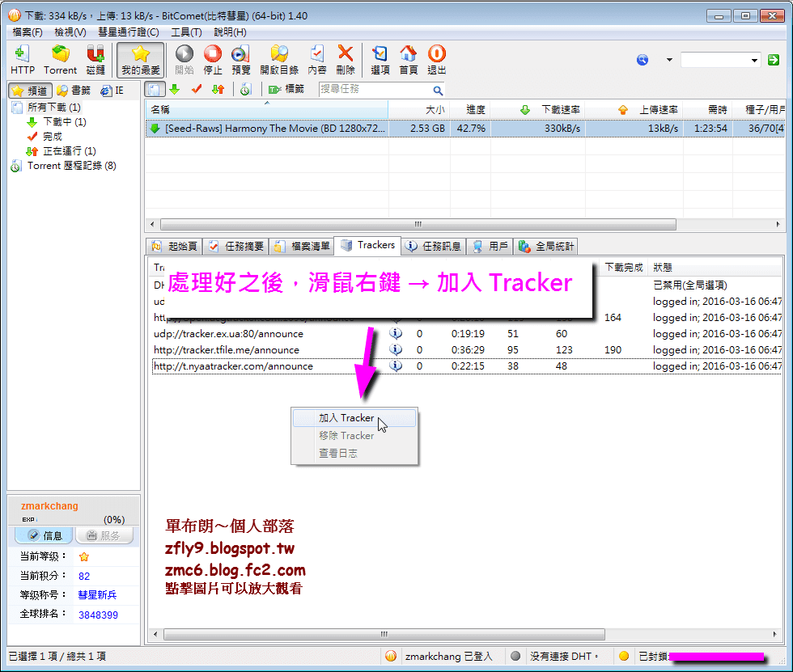Select the Harmony The Movie task row
This screenshot has height=672, width=793.
click(x=464, y=129)
